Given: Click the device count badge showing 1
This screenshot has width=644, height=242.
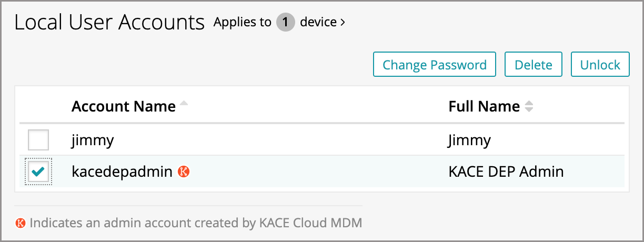Looking at the screenshot, I should 286,23.
